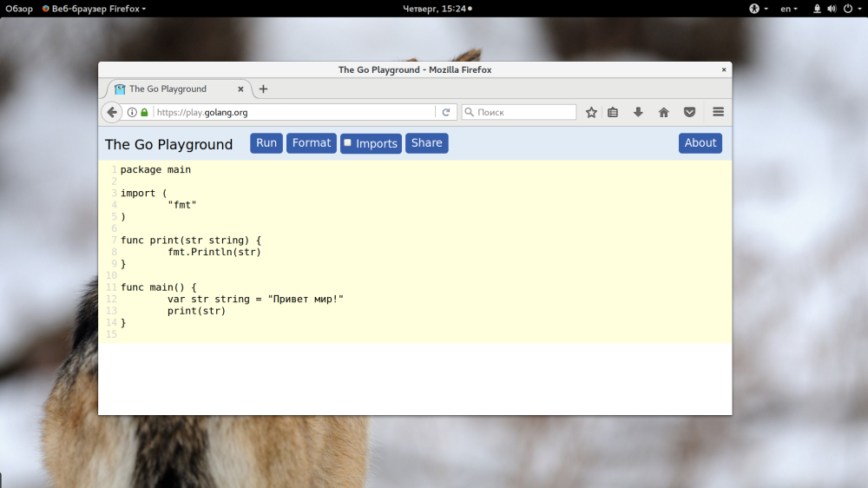
Task: Open the Обзор activities overview
Action: click(x=19, y=9)
